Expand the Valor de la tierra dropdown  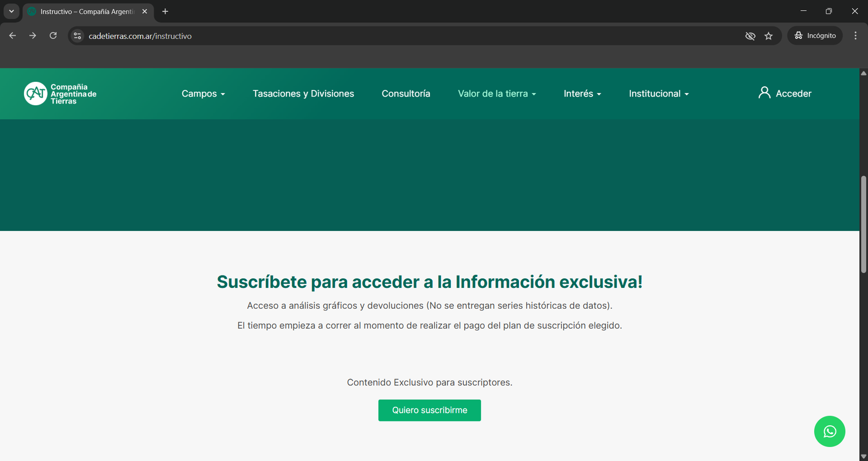coord(496,94)
